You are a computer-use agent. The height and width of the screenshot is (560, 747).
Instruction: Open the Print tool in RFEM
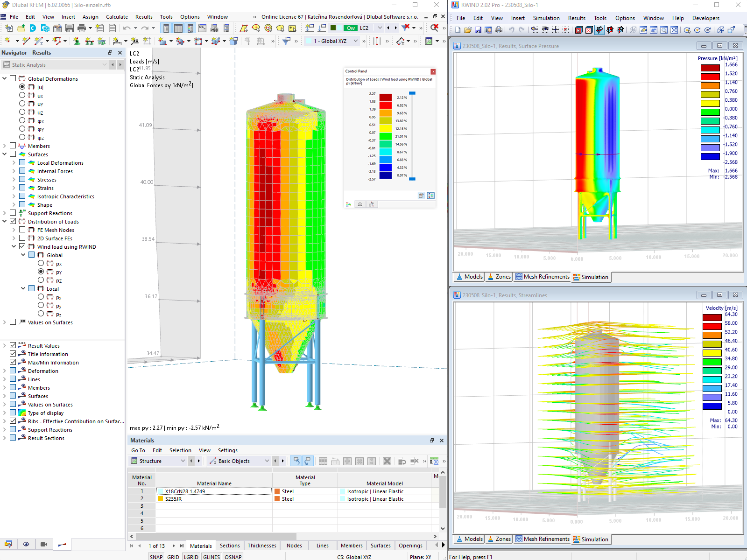(x=82, y=28)
